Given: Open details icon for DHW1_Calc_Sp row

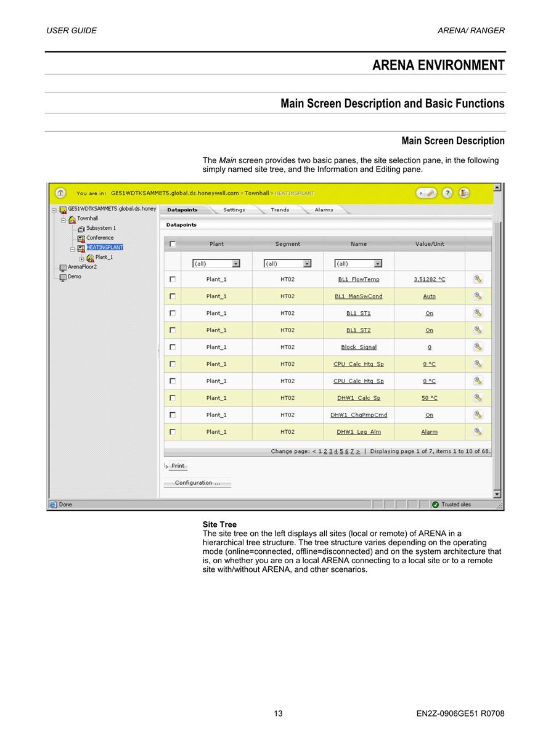Looking at the screenshot, I should pos(478,397).
